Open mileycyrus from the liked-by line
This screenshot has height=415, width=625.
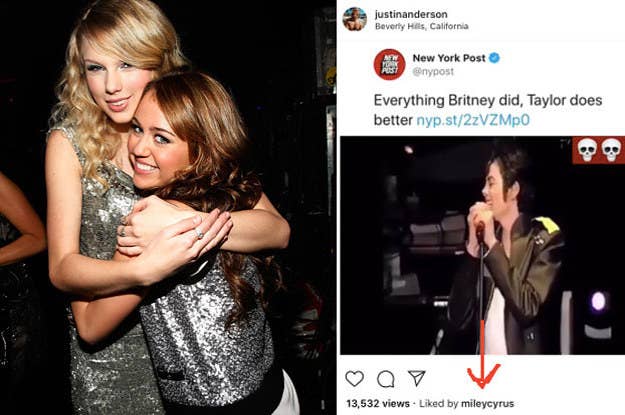point(487,403)
